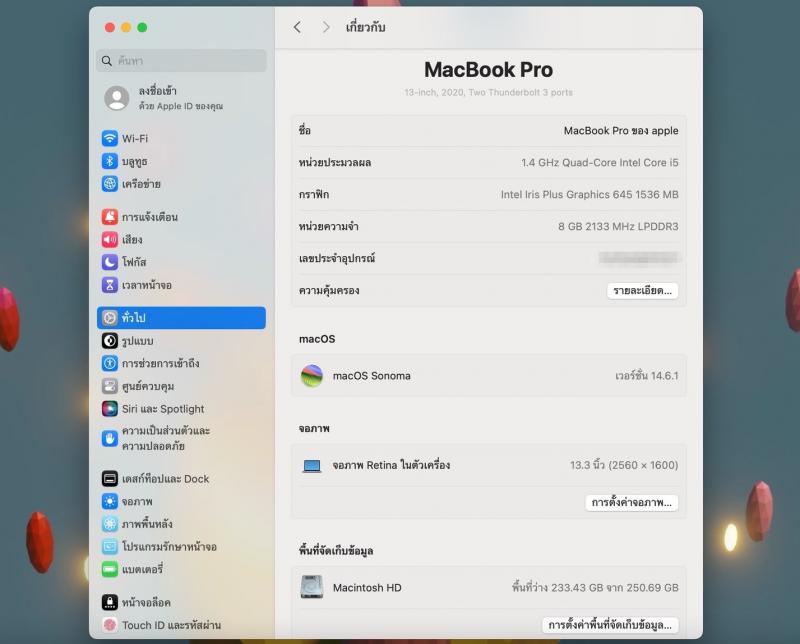The width and height of the screenshot is (800, 644).
Task: Open Lock Screen (หน้าจอล็อค) padlock icon
Action: (x=110, y=603)
